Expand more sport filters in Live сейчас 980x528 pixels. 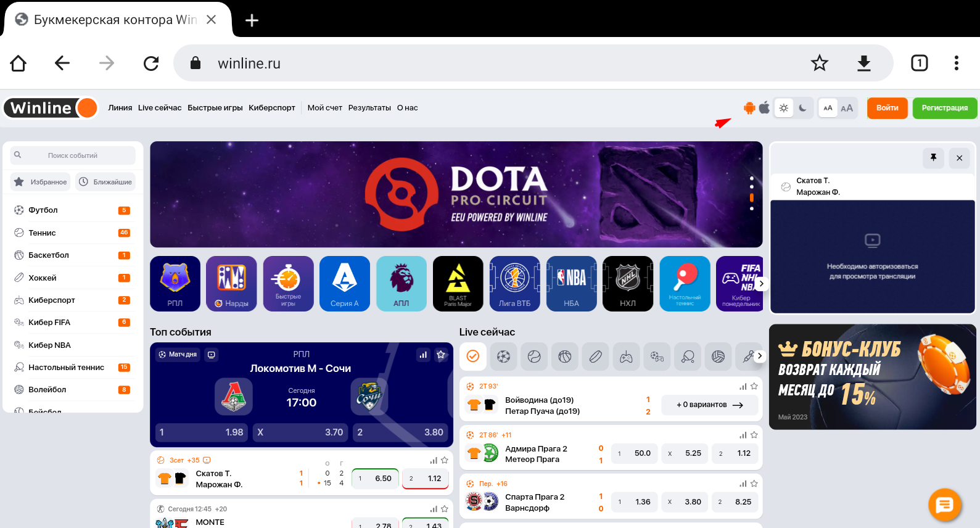760,356
